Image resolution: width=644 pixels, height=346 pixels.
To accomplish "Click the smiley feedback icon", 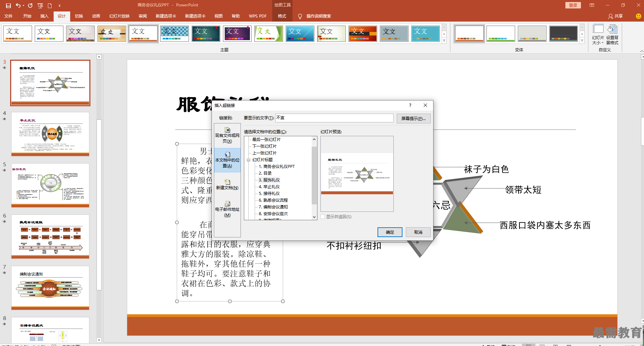I will click(x=638, y=16).
